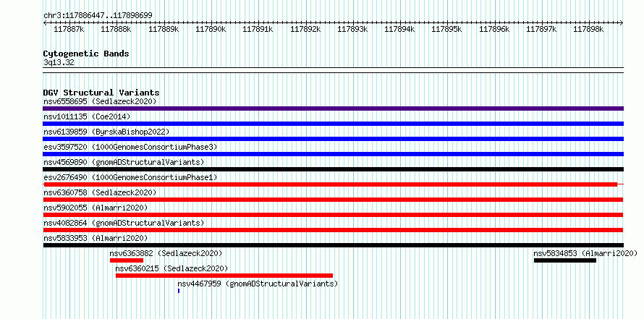Click nsv5833953 (Almarri2020) label
Viewport: 644px width, 319px height.
(x=96, y=238)
